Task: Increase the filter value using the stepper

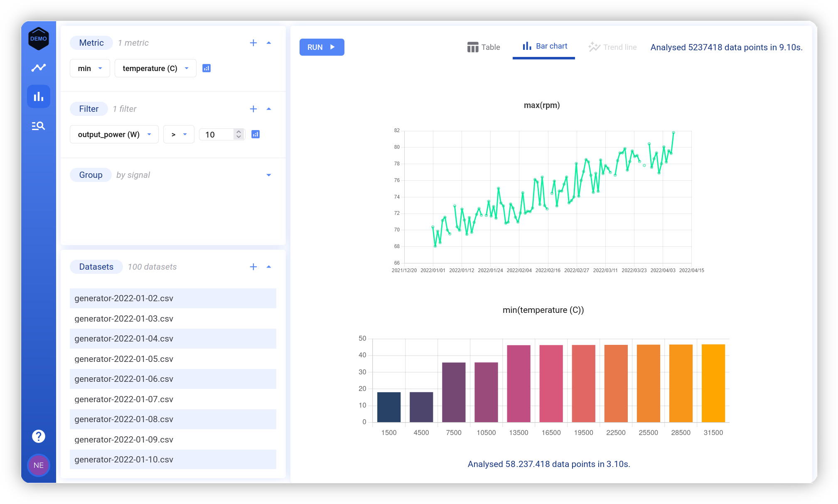Action: [239, 132]
